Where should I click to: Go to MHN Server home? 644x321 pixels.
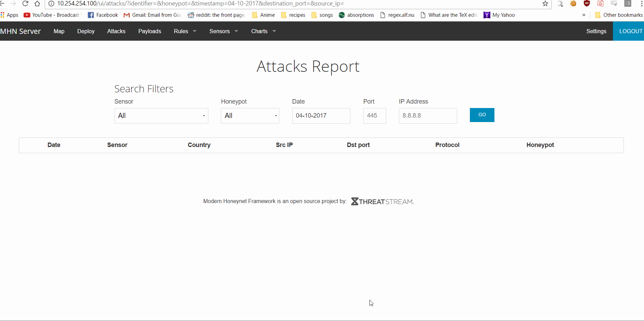(x=20, y=31)
